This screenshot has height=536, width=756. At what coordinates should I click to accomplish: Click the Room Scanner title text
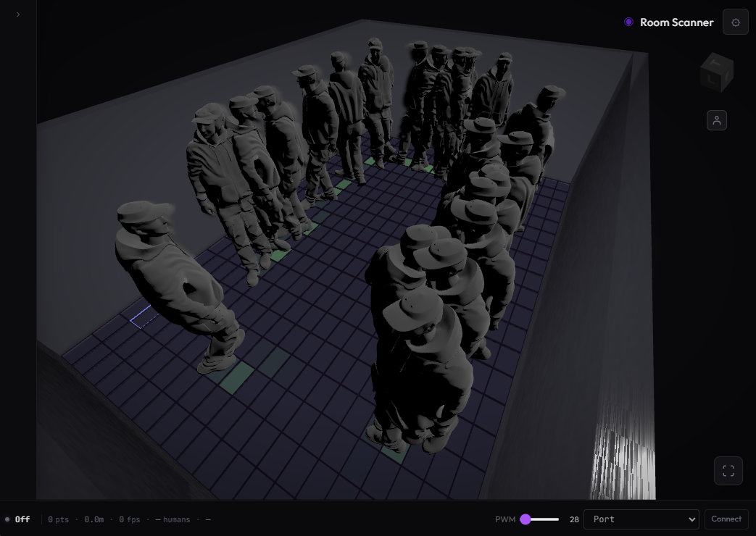[676, 22]
